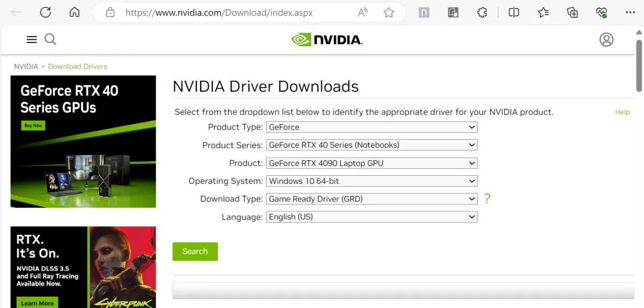Image resolution: width=644 pixels, height=308 pixels.
Task: Click NVIDIA Driver Downloads heading
Action: coord(266,87)
